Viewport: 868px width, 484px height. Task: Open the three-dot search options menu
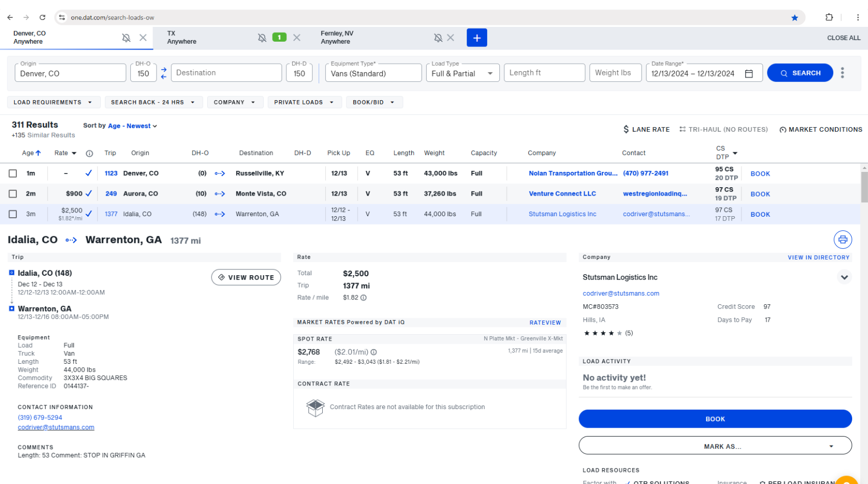click(x=842, y=73)
